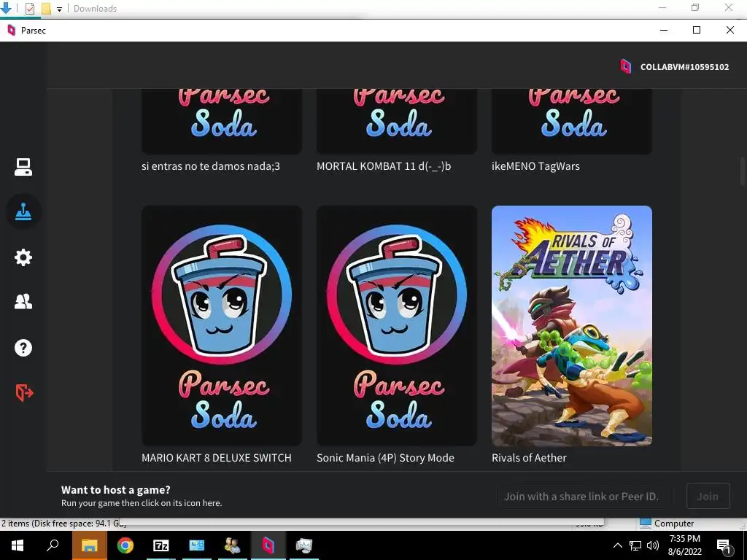Click the Parsec arcade list scrollbar
The image size is (747, 560).
(742, 171)
